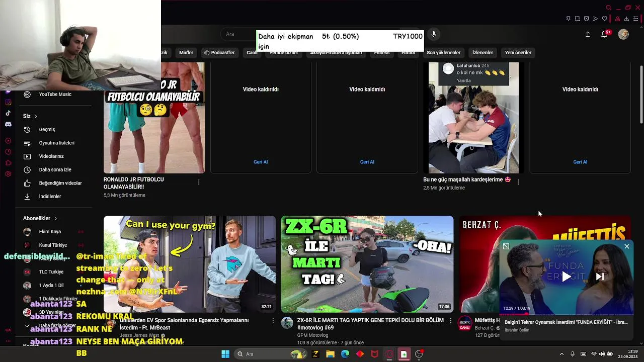
Task: Open Discord in the browser sidebar
Action: point(8,124)
